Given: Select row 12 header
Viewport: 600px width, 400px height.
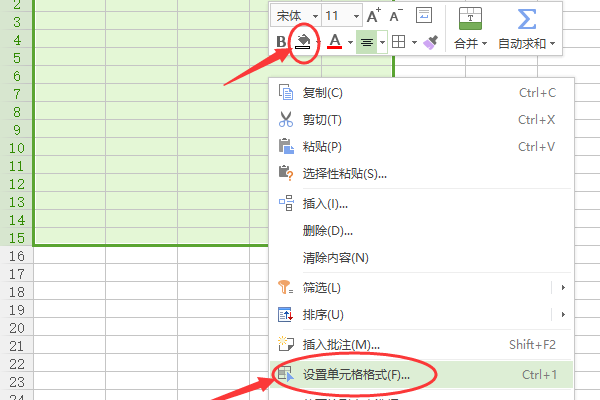Looking at the screenshot, I should (17, 184).
